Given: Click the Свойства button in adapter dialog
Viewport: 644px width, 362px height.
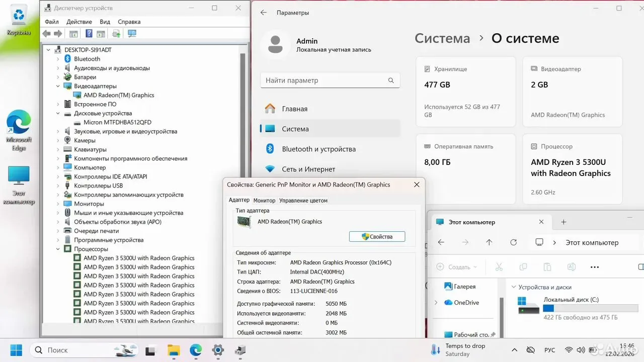Looking at the screenshot, I should point(377,236).
